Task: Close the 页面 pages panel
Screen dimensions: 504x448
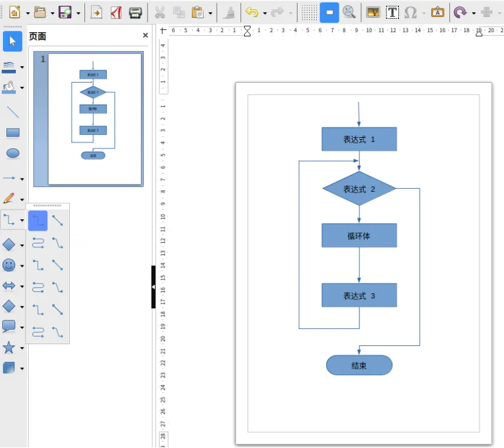Action: point(145,35)
